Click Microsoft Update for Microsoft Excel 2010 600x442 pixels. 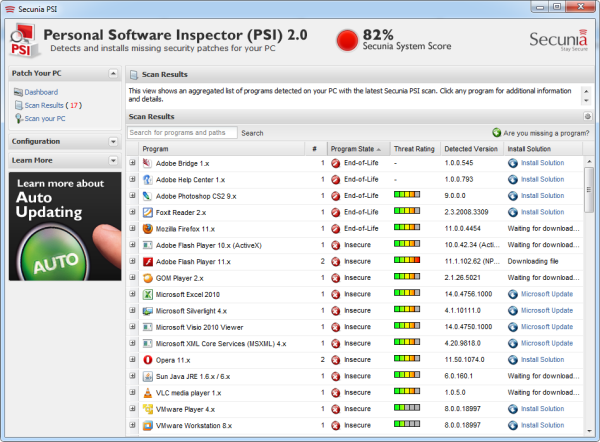click(547, 294)
